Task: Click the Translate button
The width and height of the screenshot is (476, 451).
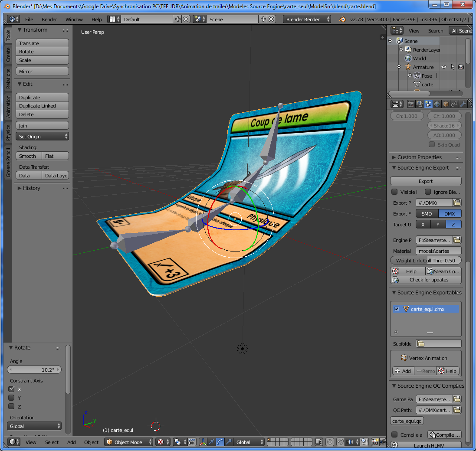Action: click(42, 43)
